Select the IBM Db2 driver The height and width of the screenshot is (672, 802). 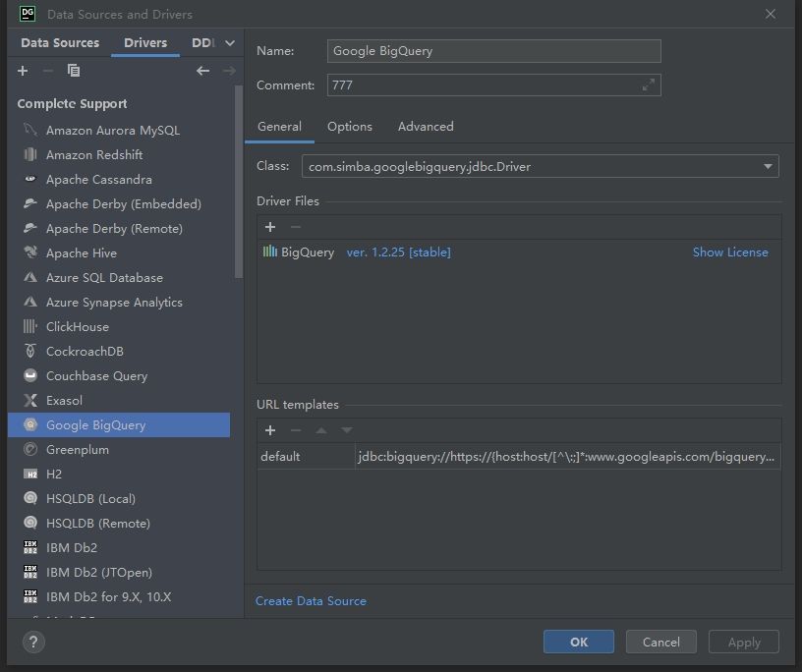[119, 548]
